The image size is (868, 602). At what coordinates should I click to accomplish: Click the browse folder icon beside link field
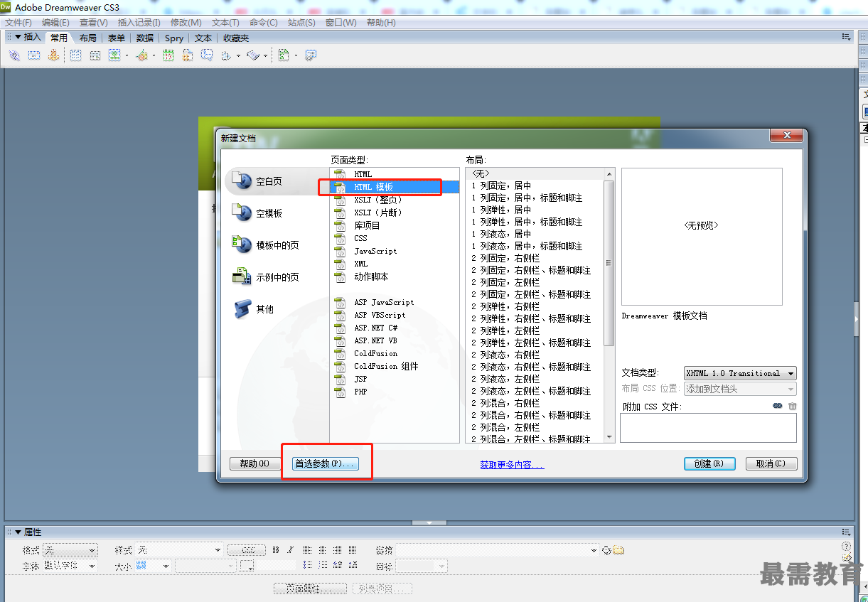pyautogui.click(x=618, y=550)
